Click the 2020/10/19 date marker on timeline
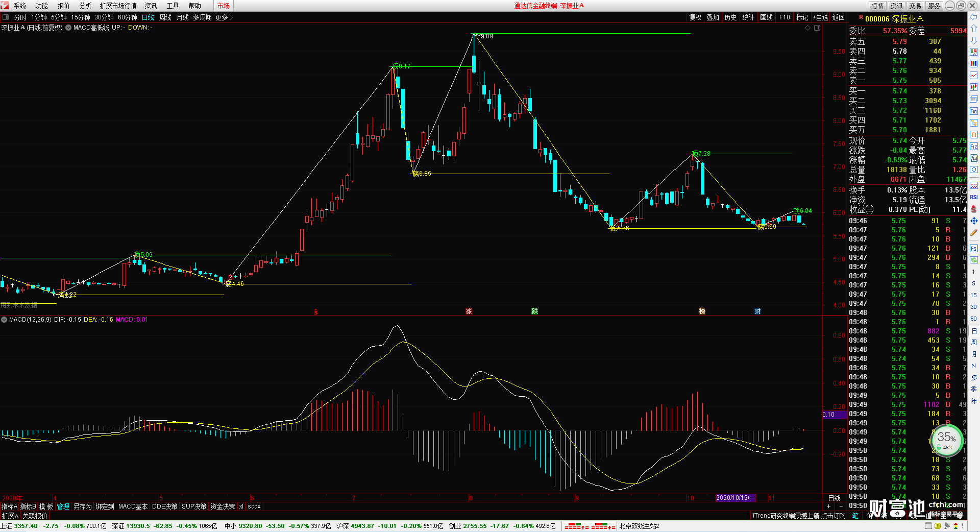 pos(736,498)
